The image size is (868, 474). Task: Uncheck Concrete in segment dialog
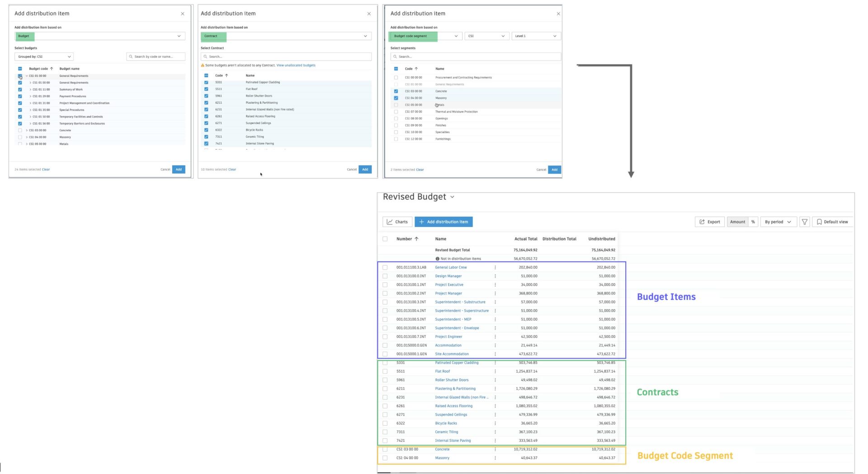pyautogui.click(x=396, y=91)
